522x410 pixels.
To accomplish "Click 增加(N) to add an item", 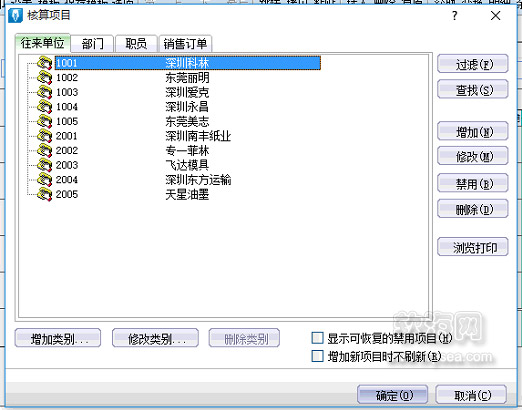I will [473, 131].
